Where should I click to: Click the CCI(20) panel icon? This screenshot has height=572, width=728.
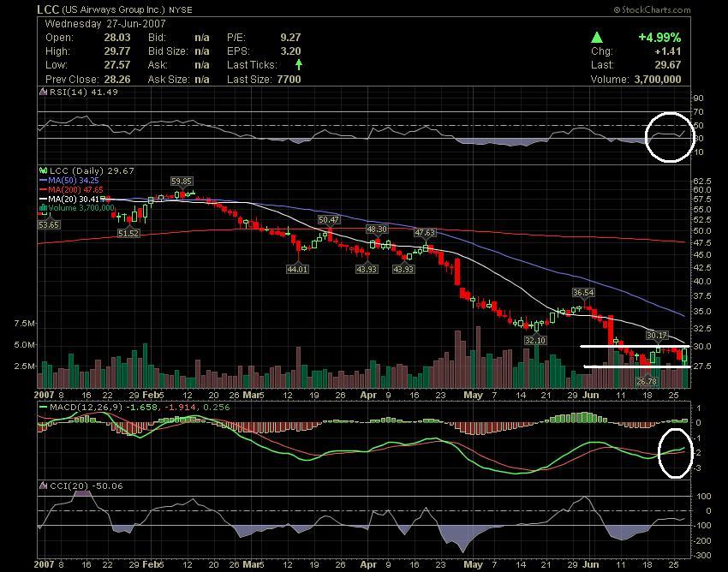[43, 486]
